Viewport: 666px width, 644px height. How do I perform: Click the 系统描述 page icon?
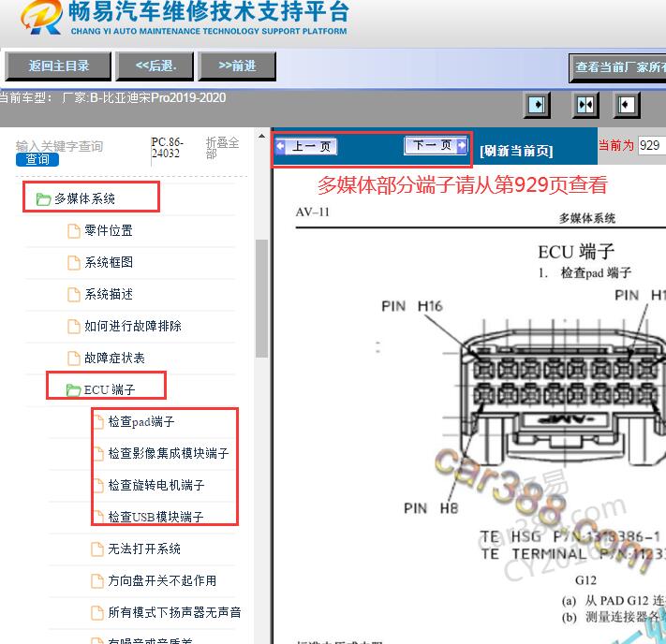(74, 295)
